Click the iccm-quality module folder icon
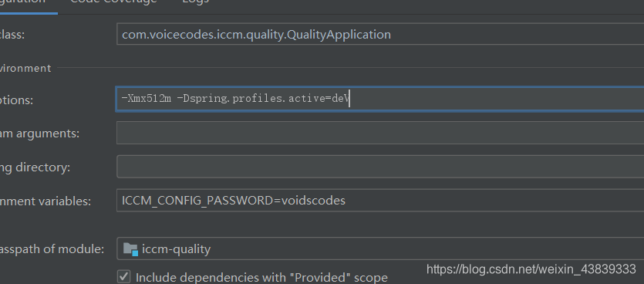The image size is (644, 284). click(x=130, y=249)
